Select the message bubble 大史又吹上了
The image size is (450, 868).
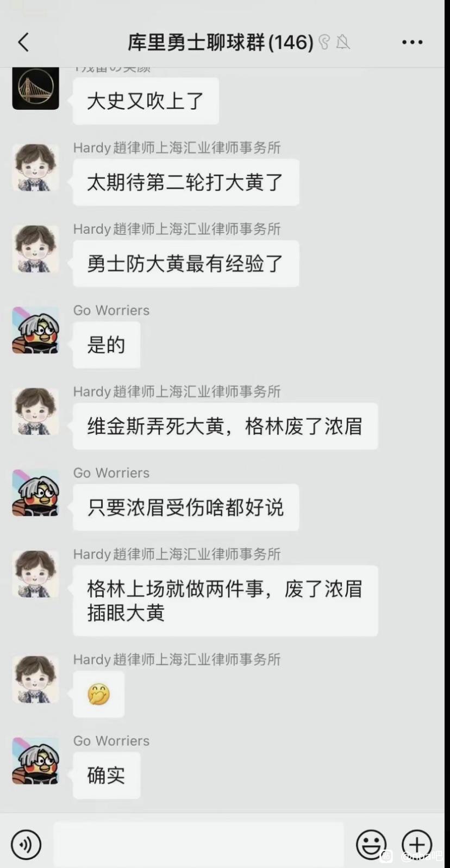coord(146,101)
